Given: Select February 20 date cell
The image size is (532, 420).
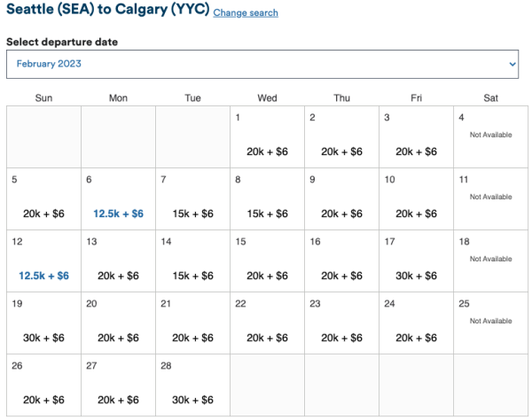Looking at the screenshot, I should point(118,323).
